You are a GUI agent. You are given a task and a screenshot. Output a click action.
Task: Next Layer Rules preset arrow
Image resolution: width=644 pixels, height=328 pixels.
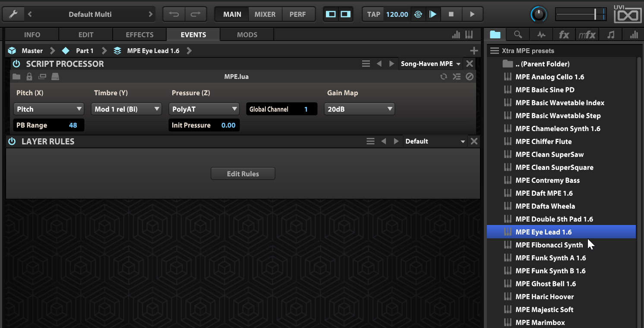click(x=396, y=141)
